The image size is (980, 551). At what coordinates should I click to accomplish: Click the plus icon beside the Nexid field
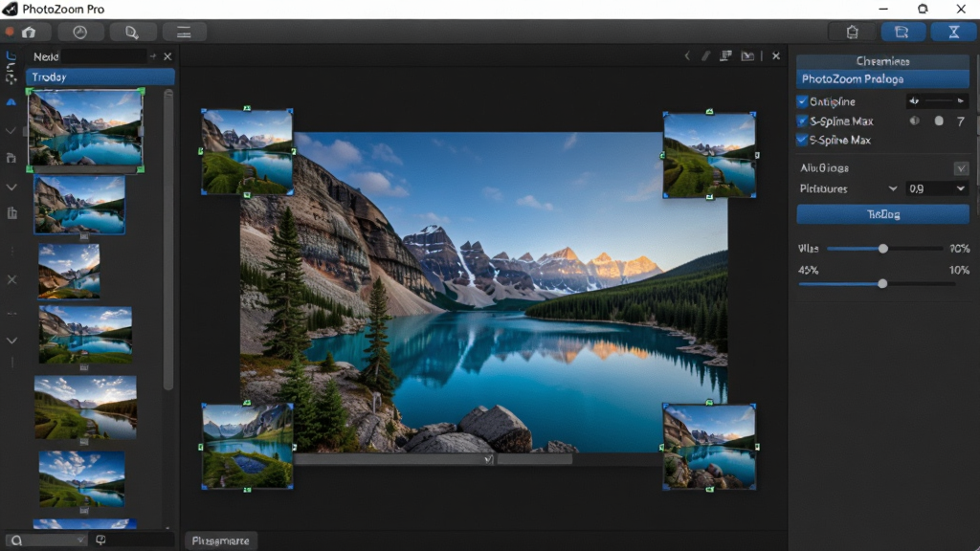[152, 56]
